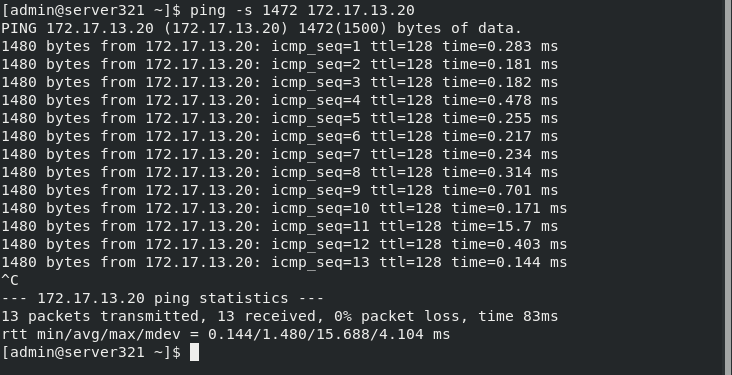Screen dimensions: 732x375
Task: Click the time=0.701 ms value
Action: point(500,190)
